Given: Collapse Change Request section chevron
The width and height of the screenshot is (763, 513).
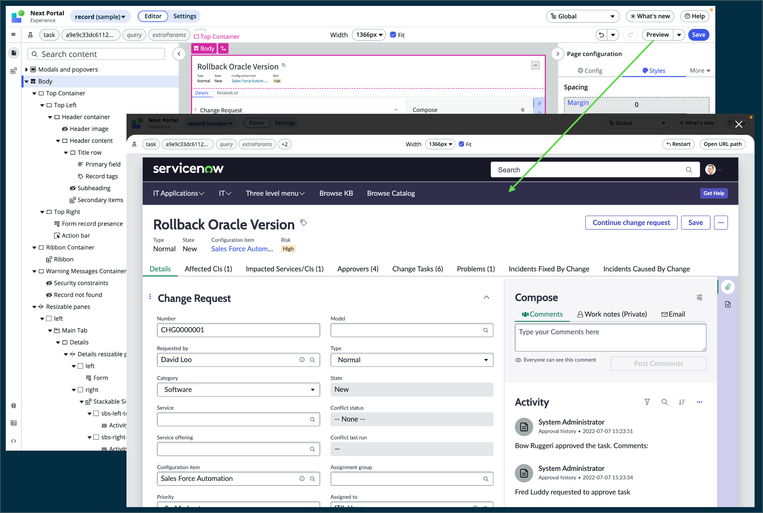Looking at the screenshot, I should coord(486,297).
